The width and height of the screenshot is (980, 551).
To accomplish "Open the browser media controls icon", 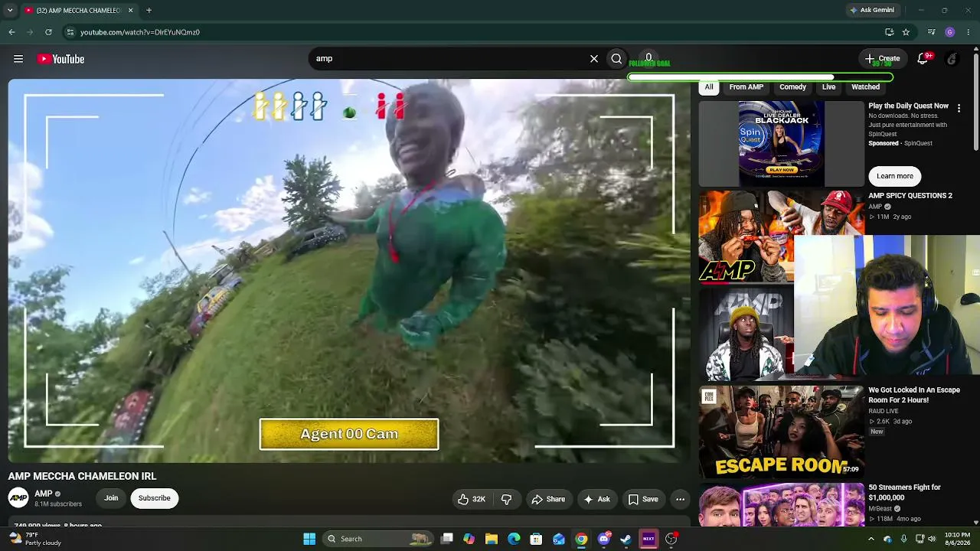I will click(931, 32).
